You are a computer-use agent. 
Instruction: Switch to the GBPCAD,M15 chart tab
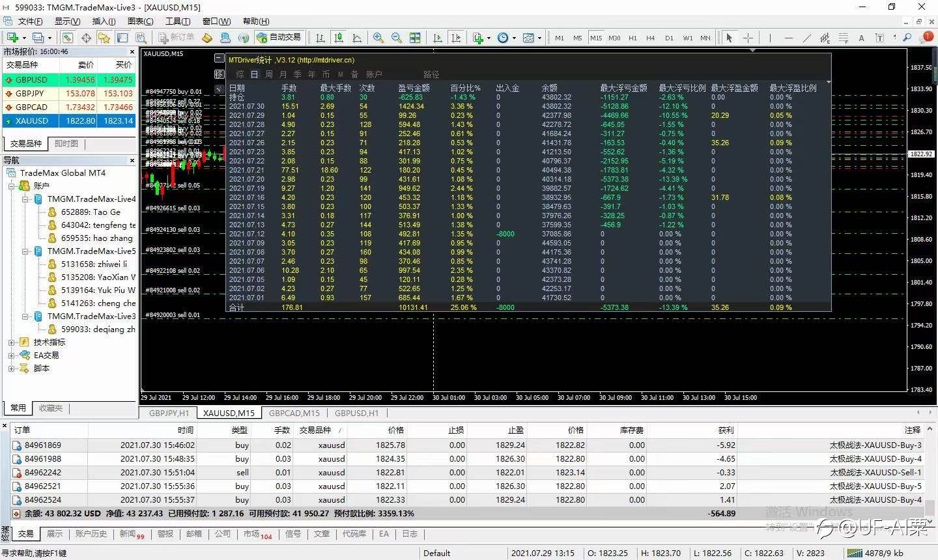click(x=294, y=413)
